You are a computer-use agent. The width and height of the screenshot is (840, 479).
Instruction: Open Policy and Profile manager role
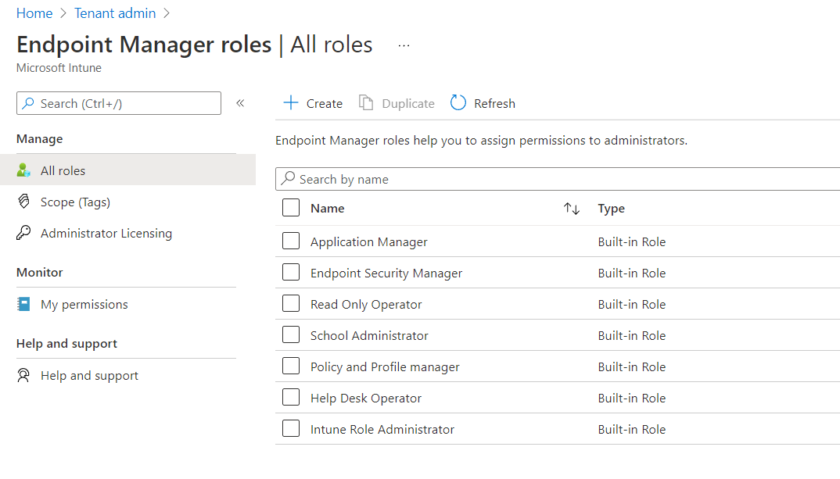(385, 367)
